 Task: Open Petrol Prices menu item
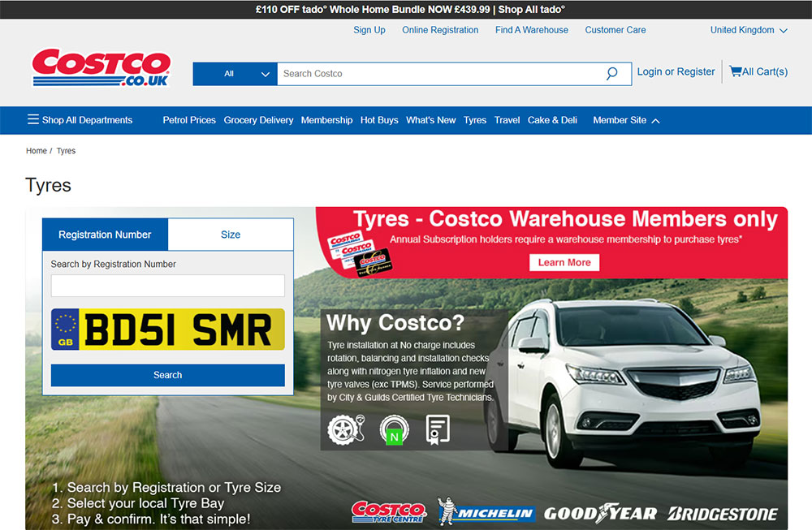coord(189,120)
